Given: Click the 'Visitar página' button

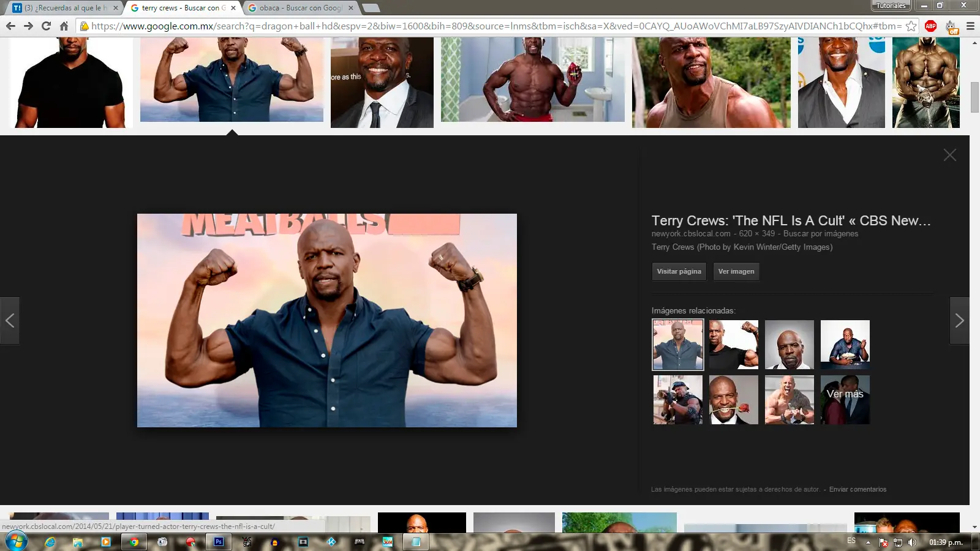Looking at the screenshot, I should pos(679,271).
